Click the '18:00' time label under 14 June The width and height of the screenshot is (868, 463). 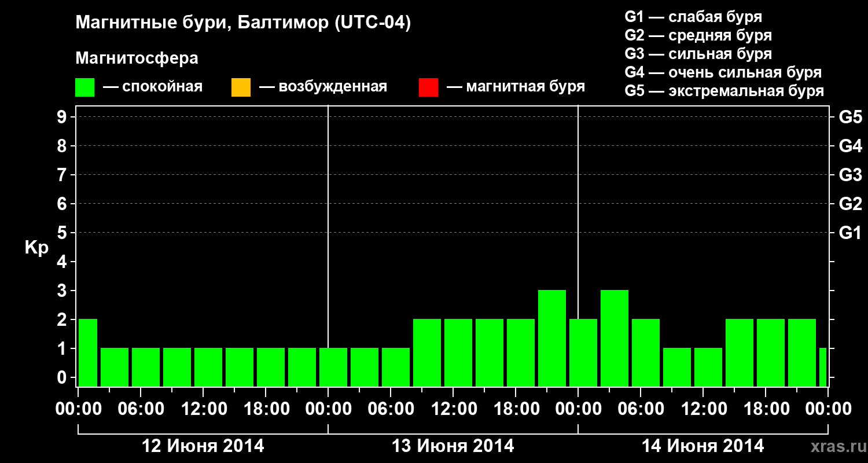tap(766, 409)
